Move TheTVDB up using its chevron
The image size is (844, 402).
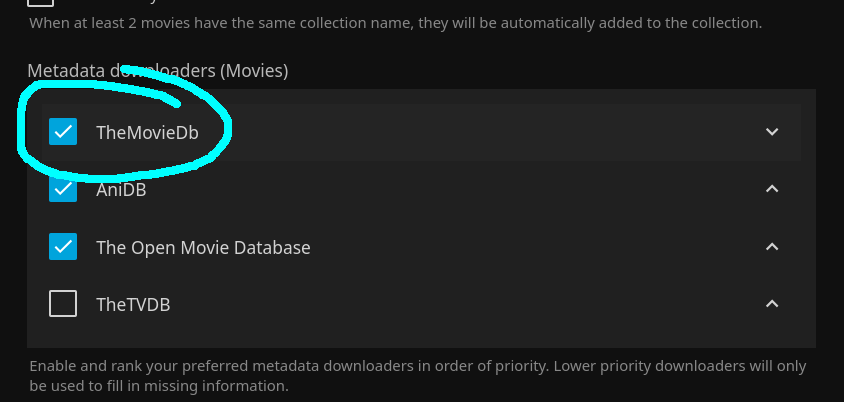coord(771,304)
